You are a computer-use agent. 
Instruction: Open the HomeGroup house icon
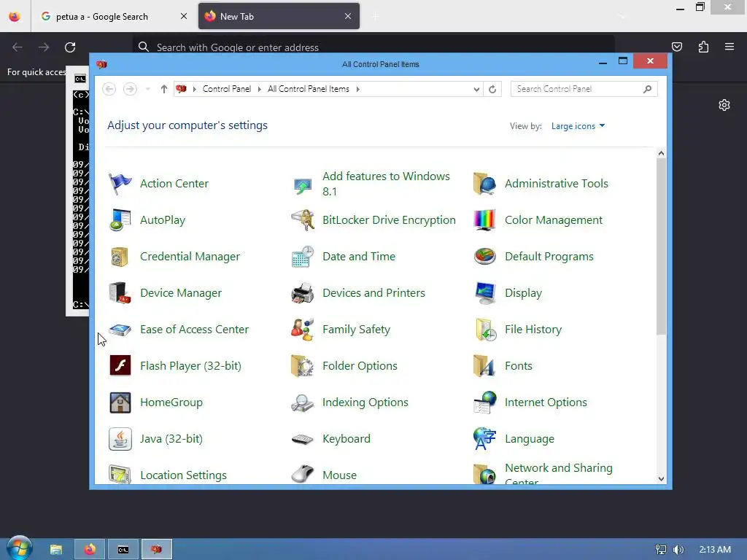120,402
